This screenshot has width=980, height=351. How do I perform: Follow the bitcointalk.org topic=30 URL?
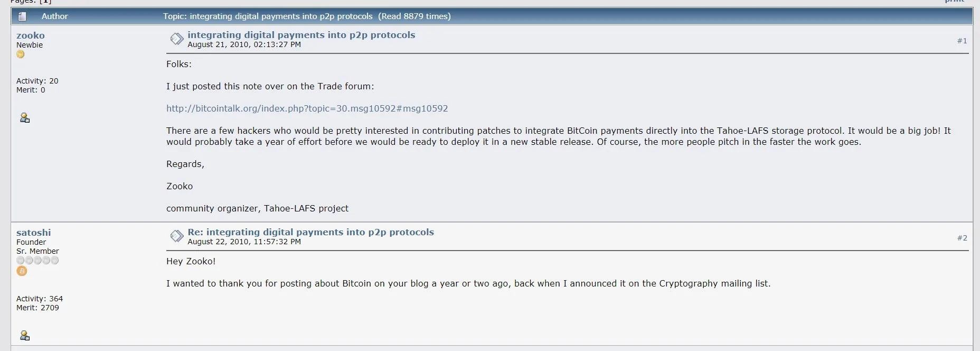point(307,108)
